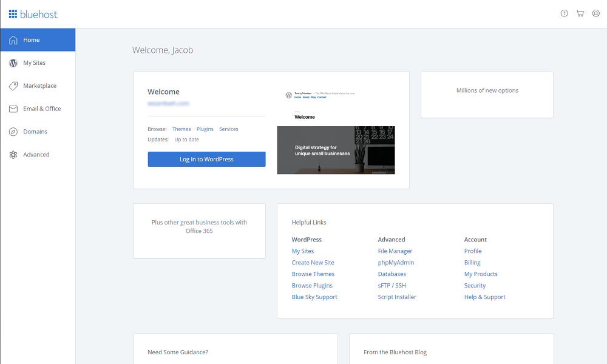607x364 pixels.
Task: Open the help question mark icon
Action: pos(565,13)
